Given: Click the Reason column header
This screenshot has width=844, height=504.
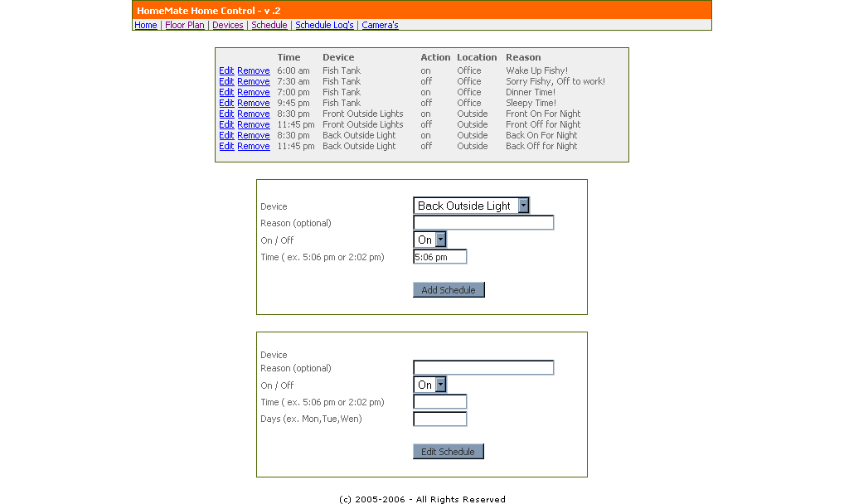Looking at the screenshot, I should [523, 57].
